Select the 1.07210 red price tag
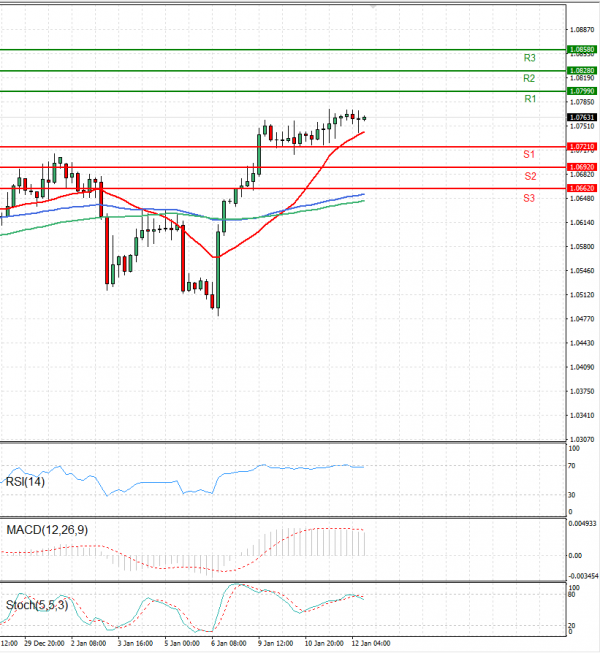 (582, 147)
